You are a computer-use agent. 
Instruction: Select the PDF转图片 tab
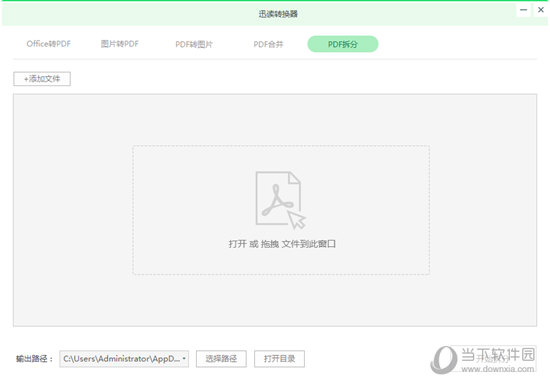(x=194, y=44)
